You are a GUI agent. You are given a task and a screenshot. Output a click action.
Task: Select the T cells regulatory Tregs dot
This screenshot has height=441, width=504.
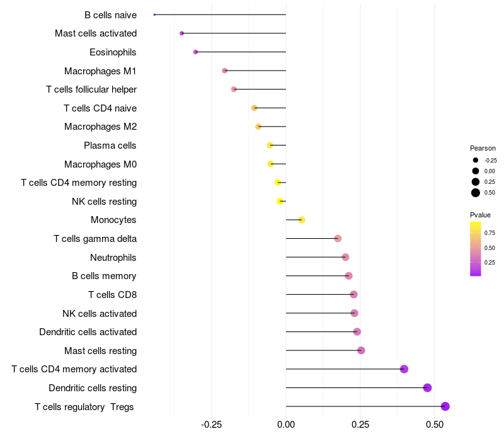[445, 406]
